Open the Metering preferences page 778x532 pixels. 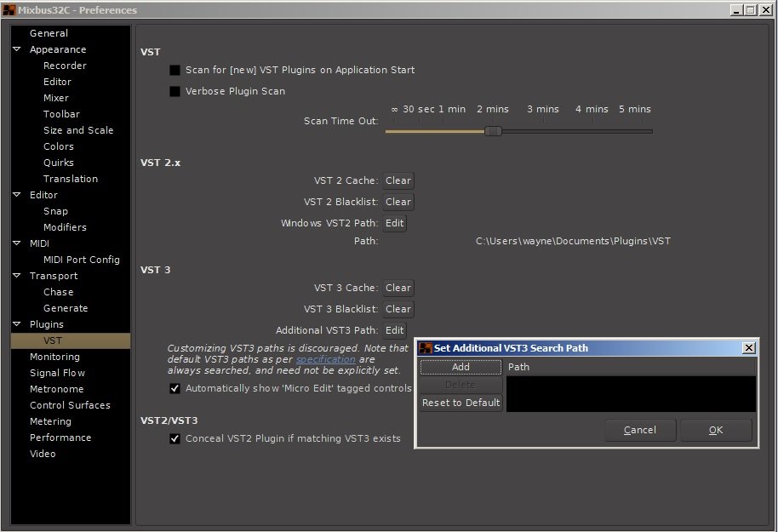50,421
